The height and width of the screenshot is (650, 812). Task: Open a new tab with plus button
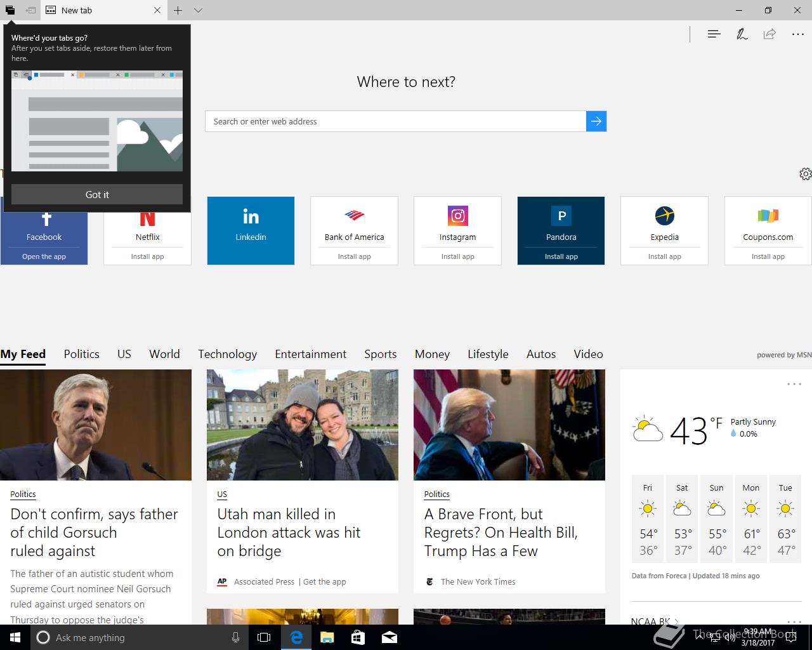point(178,10)
